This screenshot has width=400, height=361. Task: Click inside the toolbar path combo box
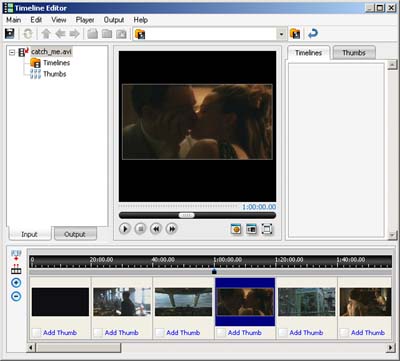coord(210,34)
